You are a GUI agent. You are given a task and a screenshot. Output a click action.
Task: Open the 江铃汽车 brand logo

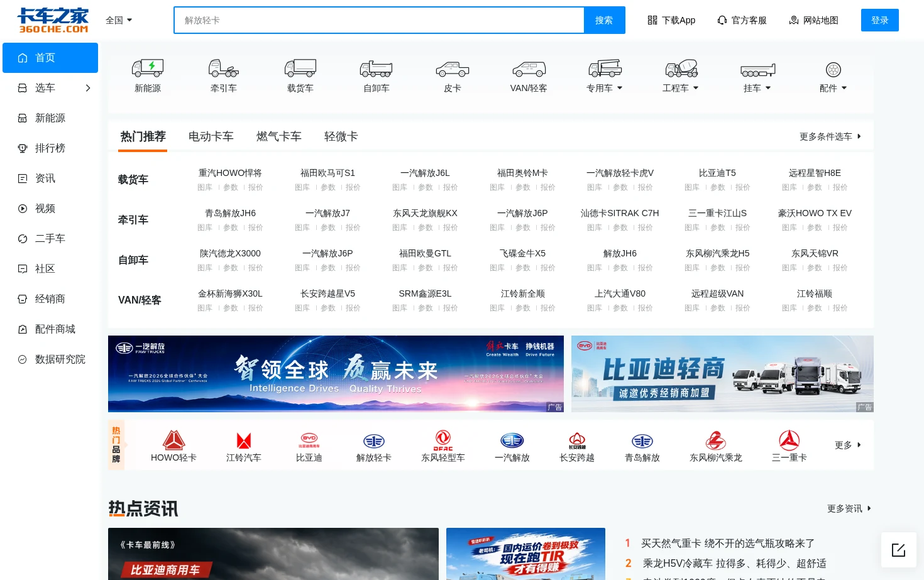tap(244, 440)
